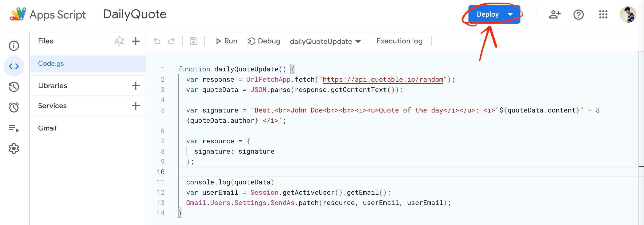
Task: Open the Google apps grid icon
Action: click(x=603, y=14)
